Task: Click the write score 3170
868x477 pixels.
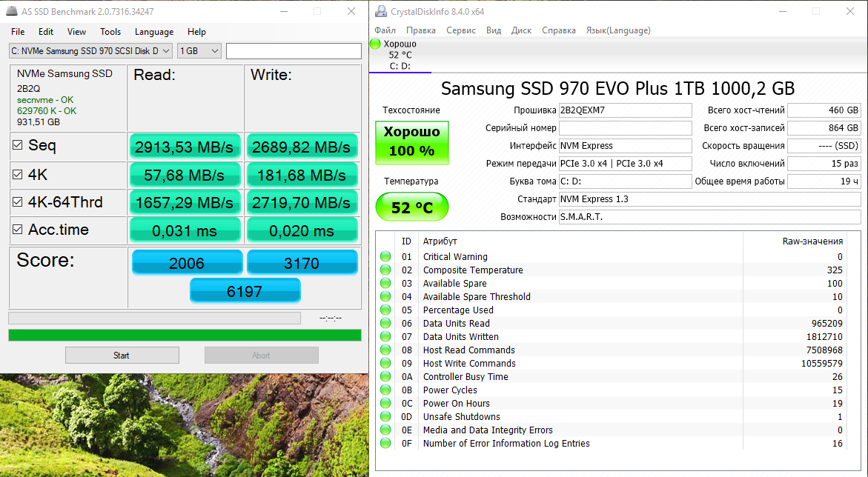Action: [302, 262]
